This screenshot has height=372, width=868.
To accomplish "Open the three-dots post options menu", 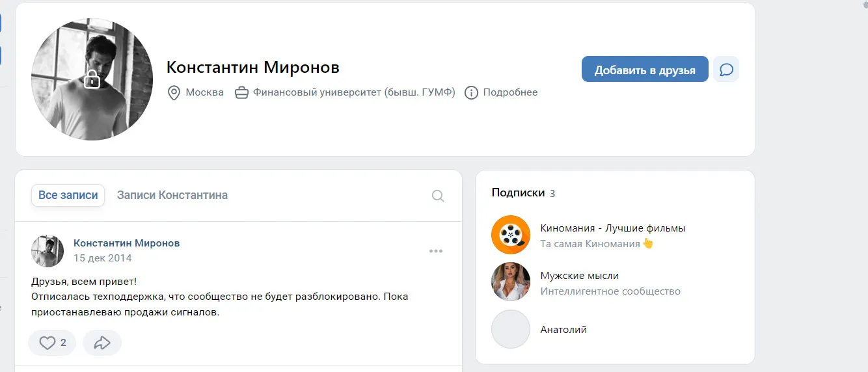I will coord(436,252).
